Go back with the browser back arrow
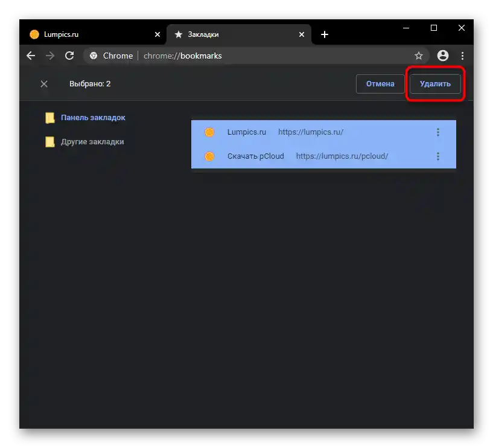The width and height of the screenshot is (493, 448). (x=31, y=56)
